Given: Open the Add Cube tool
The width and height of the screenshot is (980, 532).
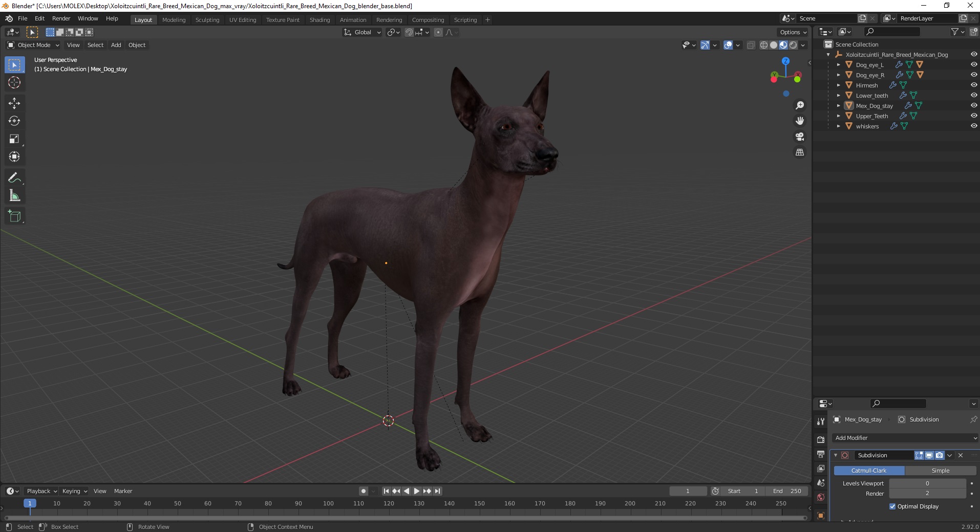Looking at the screenshot, I should 14,216.
